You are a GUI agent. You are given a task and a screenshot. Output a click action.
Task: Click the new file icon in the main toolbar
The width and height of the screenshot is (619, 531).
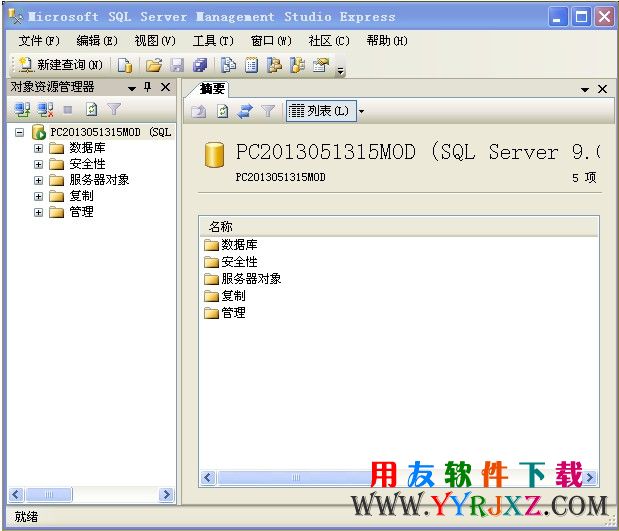pos(125,65)
